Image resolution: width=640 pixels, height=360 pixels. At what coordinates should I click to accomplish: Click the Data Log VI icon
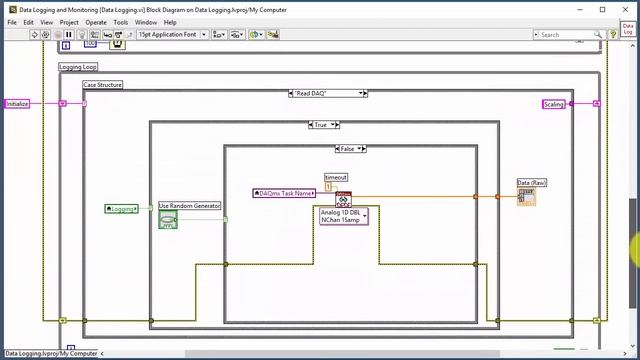click(x=628, y=29)
